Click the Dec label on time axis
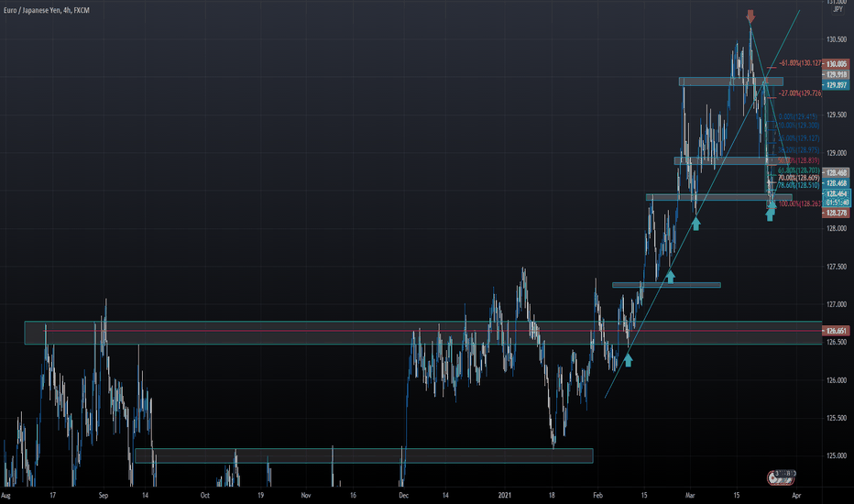The image size is (854, 504). (x=403, y=495)
